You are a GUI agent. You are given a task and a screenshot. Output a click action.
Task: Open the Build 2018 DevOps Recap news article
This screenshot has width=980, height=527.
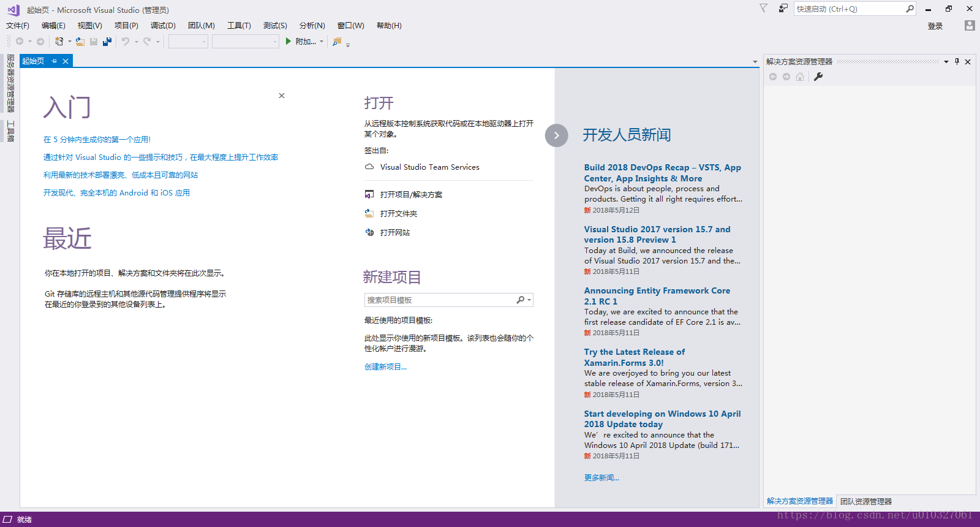click(x=663, y=173)
